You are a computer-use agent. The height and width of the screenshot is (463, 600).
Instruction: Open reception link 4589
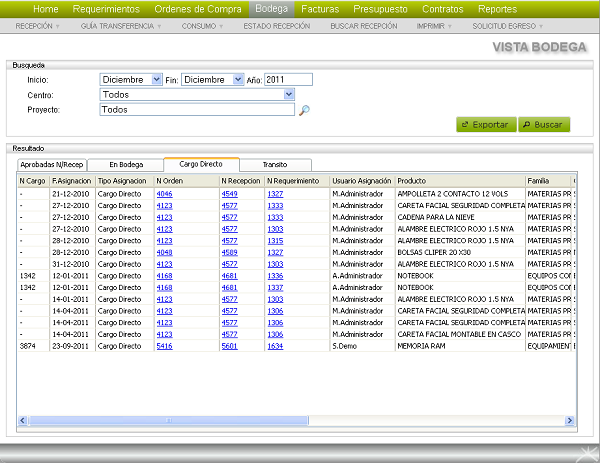230,253
